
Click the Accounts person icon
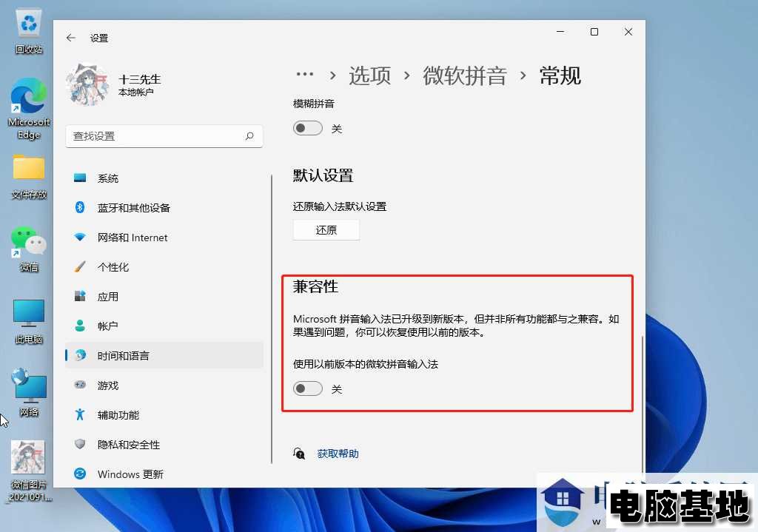(x=80, y=326)
